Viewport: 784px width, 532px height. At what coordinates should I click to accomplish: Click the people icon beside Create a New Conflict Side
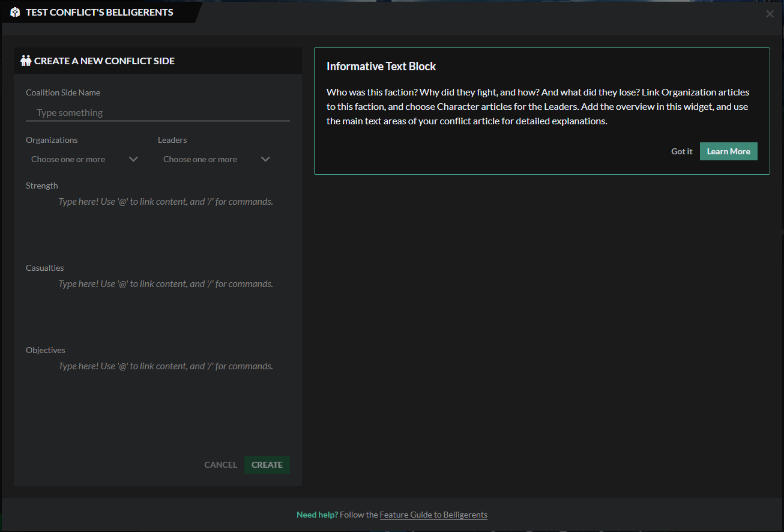tap(26, 61)
